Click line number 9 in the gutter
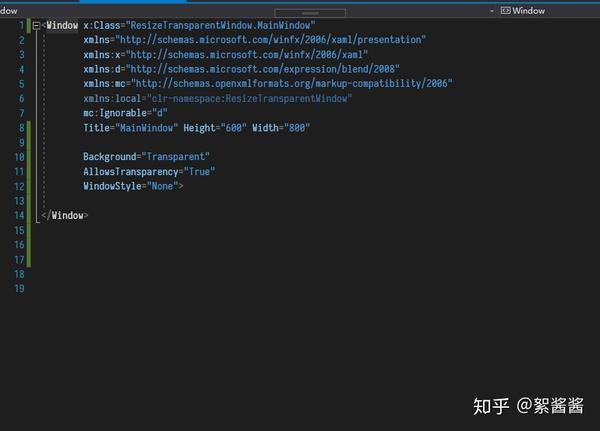This screenshot has width=600, height=431. click(x=21, y=143)
